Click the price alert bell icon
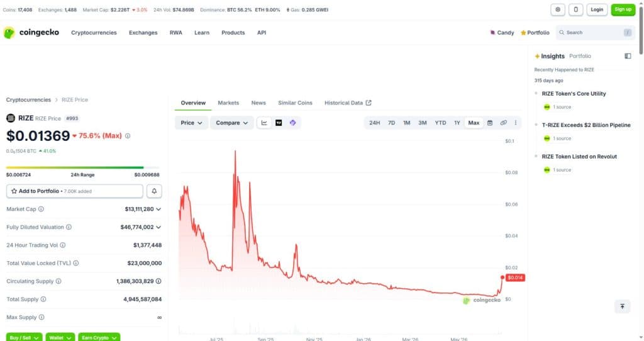644x341 pixels. 154,191
